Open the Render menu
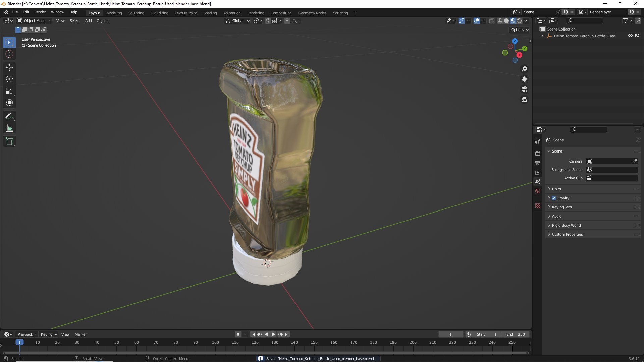This screenshot has height=362, width=644. pos(40,12)
